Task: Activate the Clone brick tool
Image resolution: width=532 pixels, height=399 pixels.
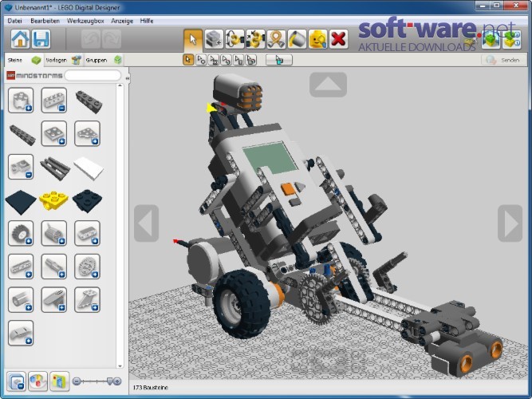Action: pos(214,39)
